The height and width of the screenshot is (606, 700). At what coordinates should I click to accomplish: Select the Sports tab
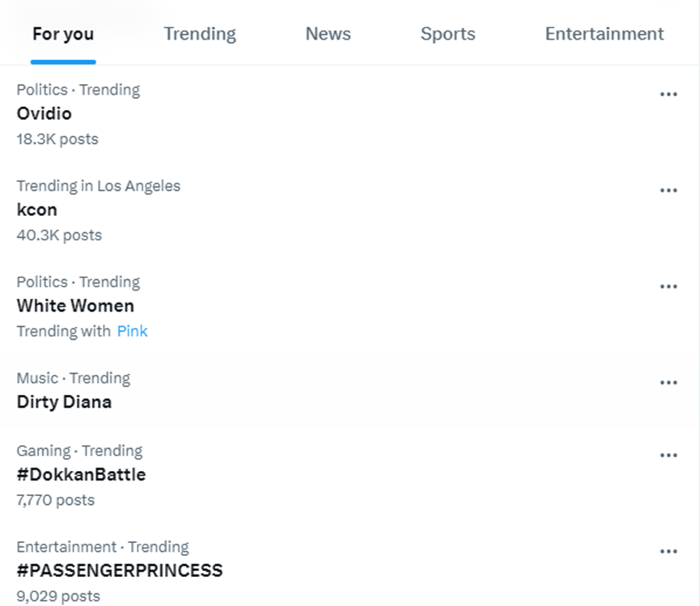(448, 34)
